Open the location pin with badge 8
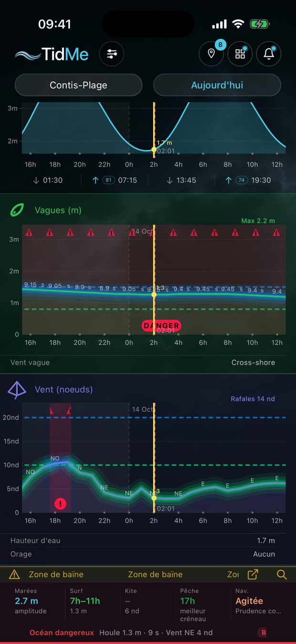The image size is (296, 644). (211, 54)
